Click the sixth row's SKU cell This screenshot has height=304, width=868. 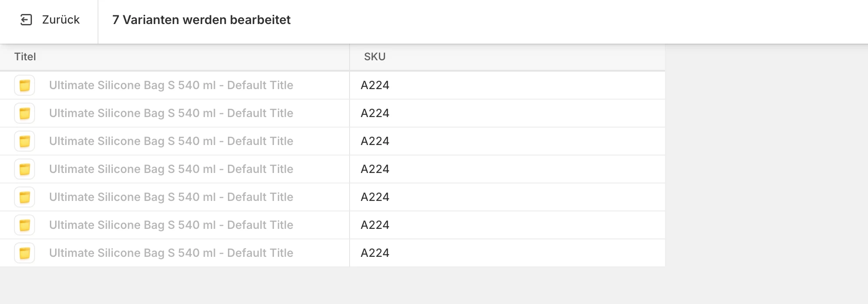click(507, 225)
